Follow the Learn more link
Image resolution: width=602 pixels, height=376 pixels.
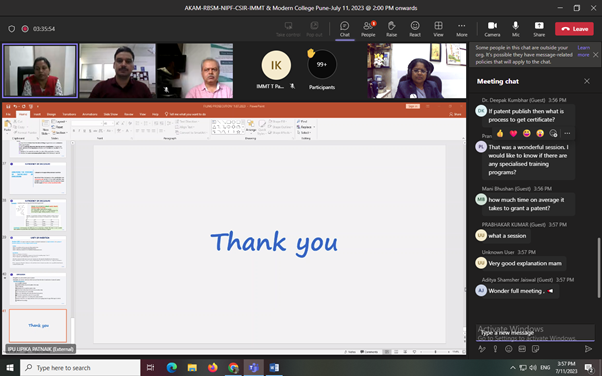583,51
